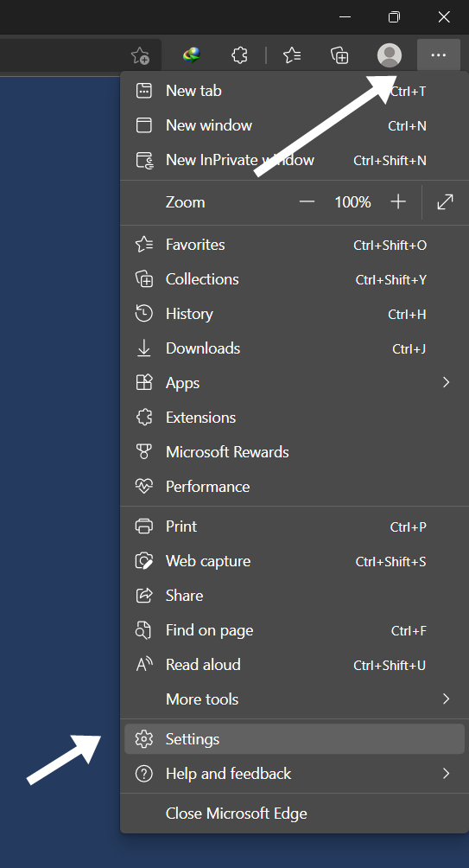469x868 pixels.
Task: Start Web capture
Action: [x=295, y=561]
